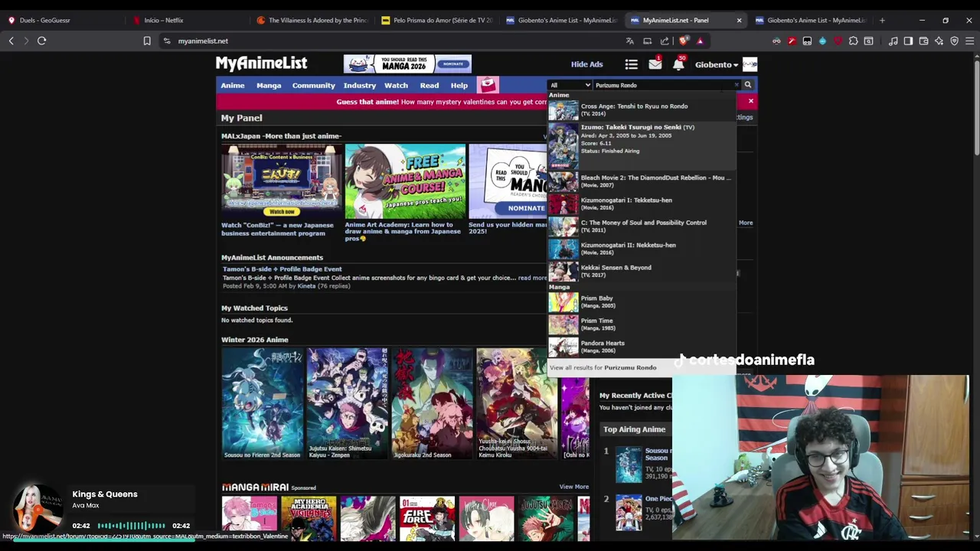Open site settings icon beside myanimelist.net
Viewport: 980px width, 551px height.
167,41
